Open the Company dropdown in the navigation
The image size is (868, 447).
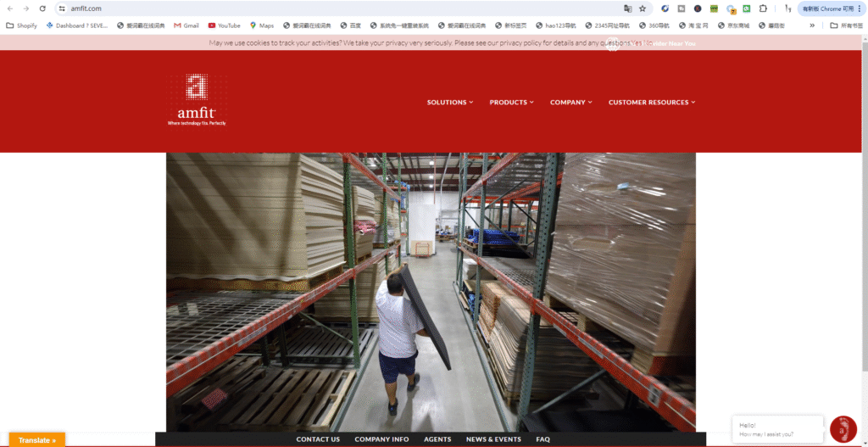coord(570,103)
